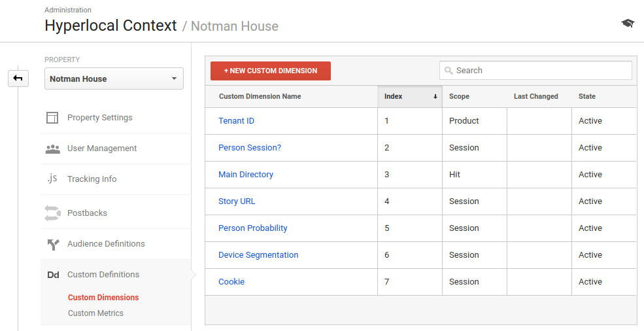The width and height of the screenshot is (644, 331).
Task: Open the Tenant ID dimension link
Action: 236,121
